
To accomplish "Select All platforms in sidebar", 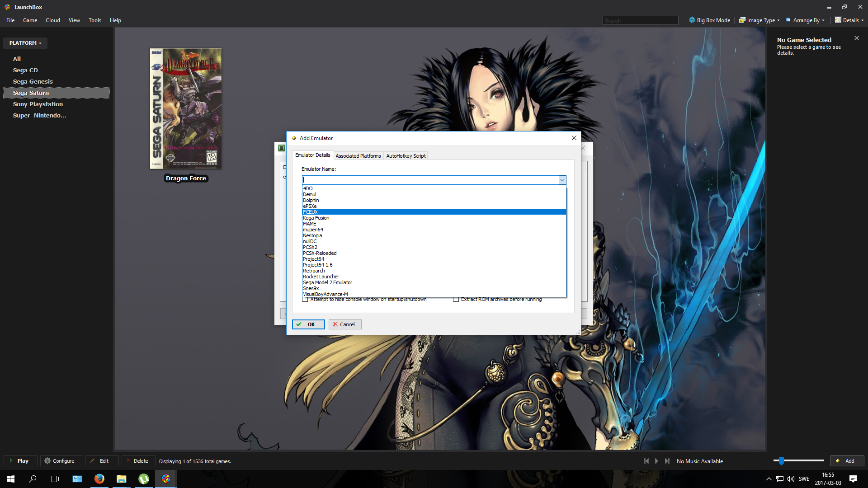I will [57, 59].
